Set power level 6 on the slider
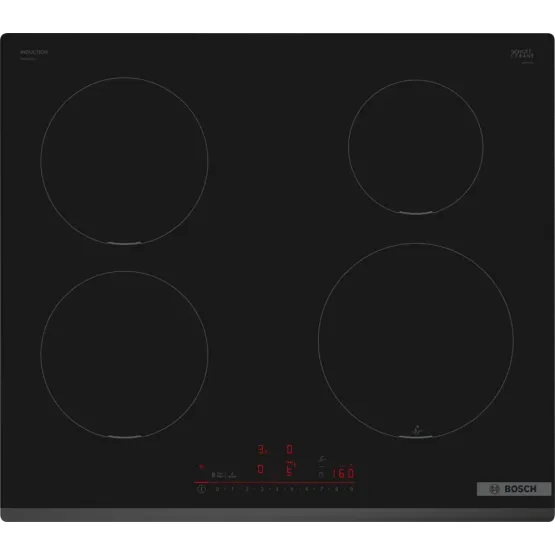 tap(307, 489)
